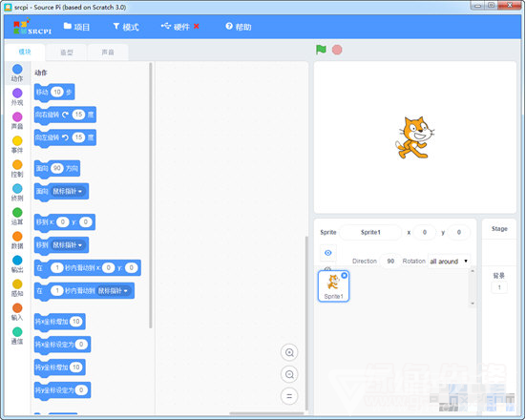Select the green 运算 operators category
Screen dimensions: 526x420
point(17,217)
